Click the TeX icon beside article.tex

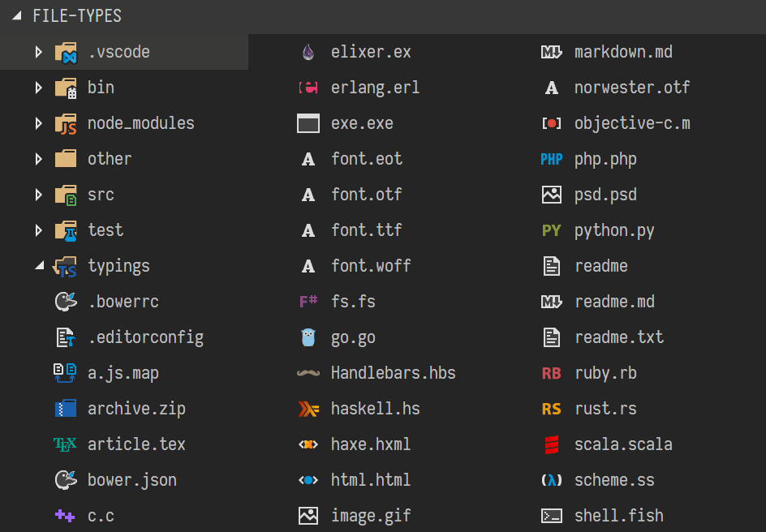[x=65, y=444]
